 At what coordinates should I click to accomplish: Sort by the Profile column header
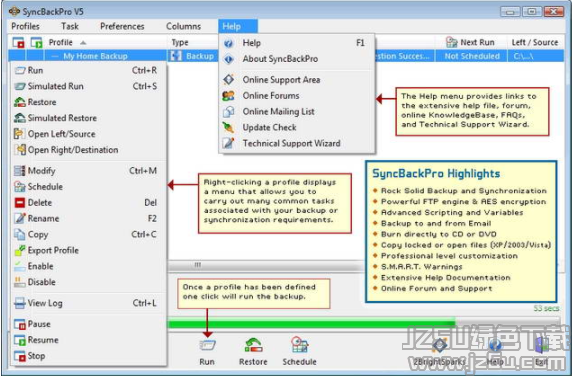[x=105, y=42]
